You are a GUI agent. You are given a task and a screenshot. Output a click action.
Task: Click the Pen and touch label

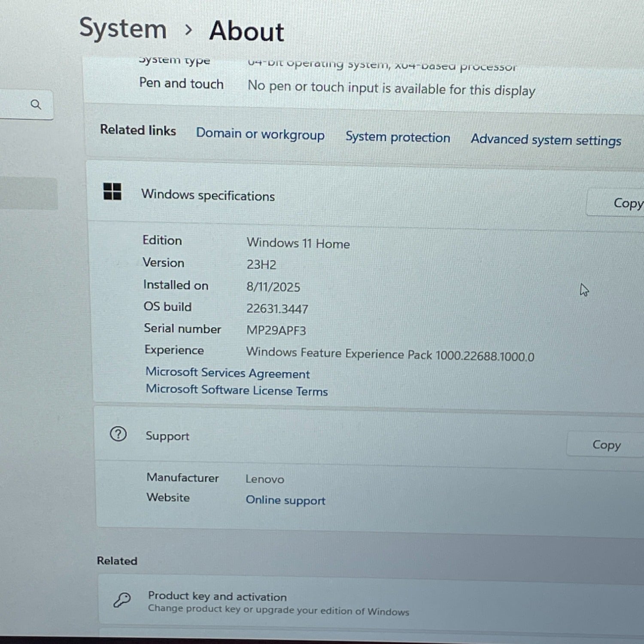click(181, 83)
